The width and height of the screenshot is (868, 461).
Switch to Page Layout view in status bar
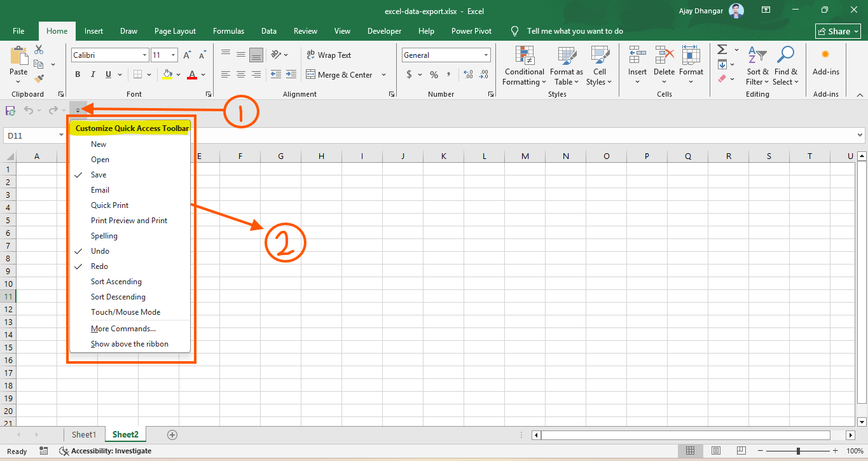coord(717,451)
